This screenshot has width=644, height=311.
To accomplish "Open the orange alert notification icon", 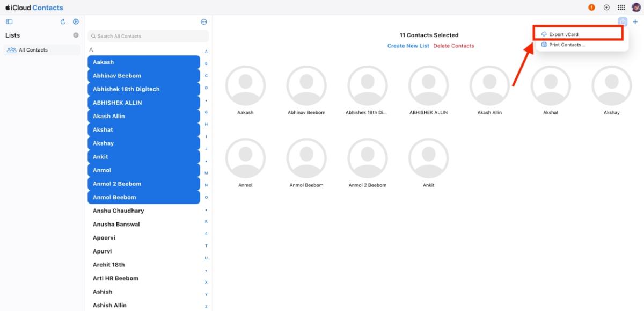I will pos(591,8).
